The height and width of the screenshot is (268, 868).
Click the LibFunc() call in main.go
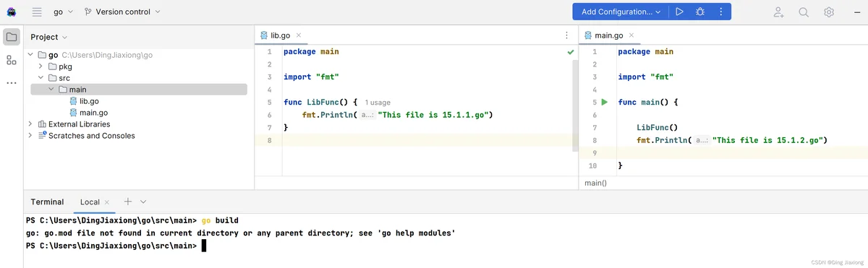[657, 127]
